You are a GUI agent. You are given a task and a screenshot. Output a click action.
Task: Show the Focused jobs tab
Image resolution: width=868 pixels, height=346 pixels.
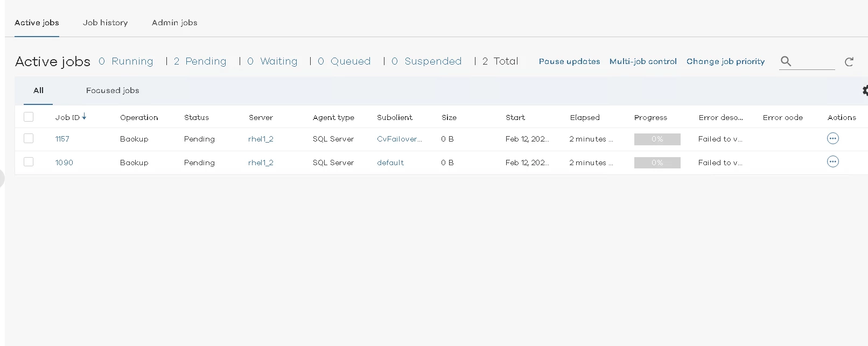tap(113, 90)
